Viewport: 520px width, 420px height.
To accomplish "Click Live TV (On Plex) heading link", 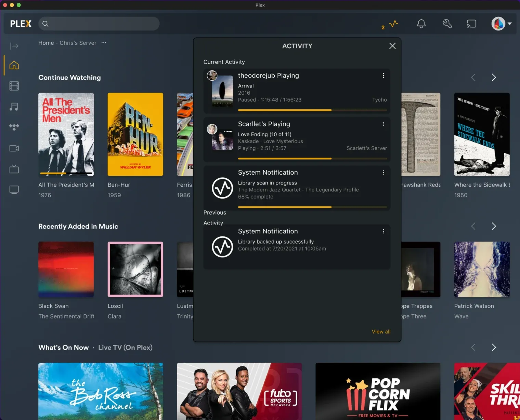I will [125, 348].
